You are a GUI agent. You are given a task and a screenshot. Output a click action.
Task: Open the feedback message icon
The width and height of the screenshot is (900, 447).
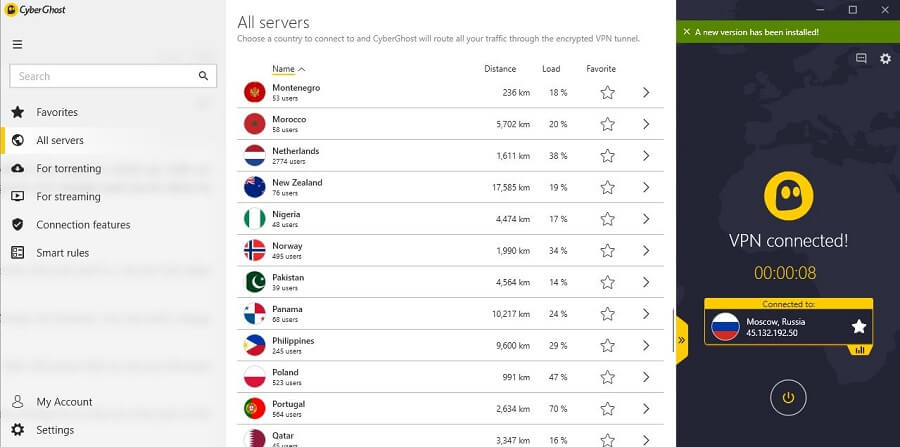pyautogui.click(x=861, y=58)
